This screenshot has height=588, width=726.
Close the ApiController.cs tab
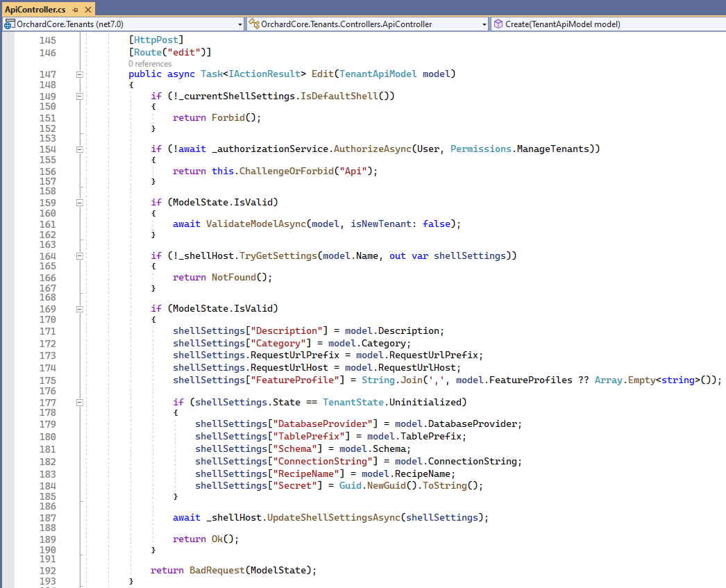click(x=88, y=10)
